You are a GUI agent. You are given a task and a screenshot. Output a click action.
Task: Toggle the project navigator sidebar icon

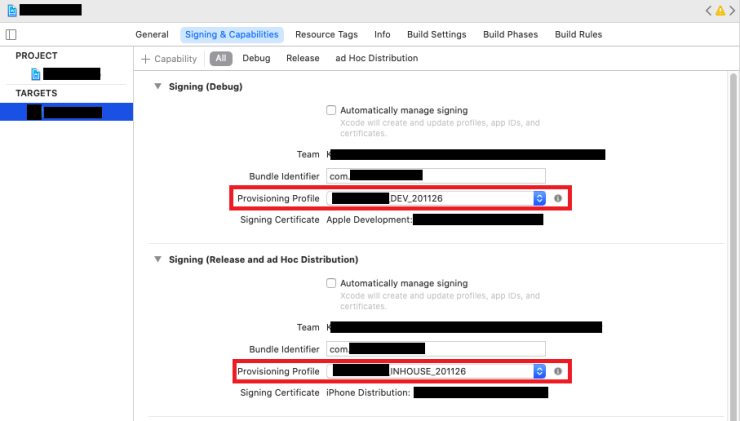click(11, 34)
